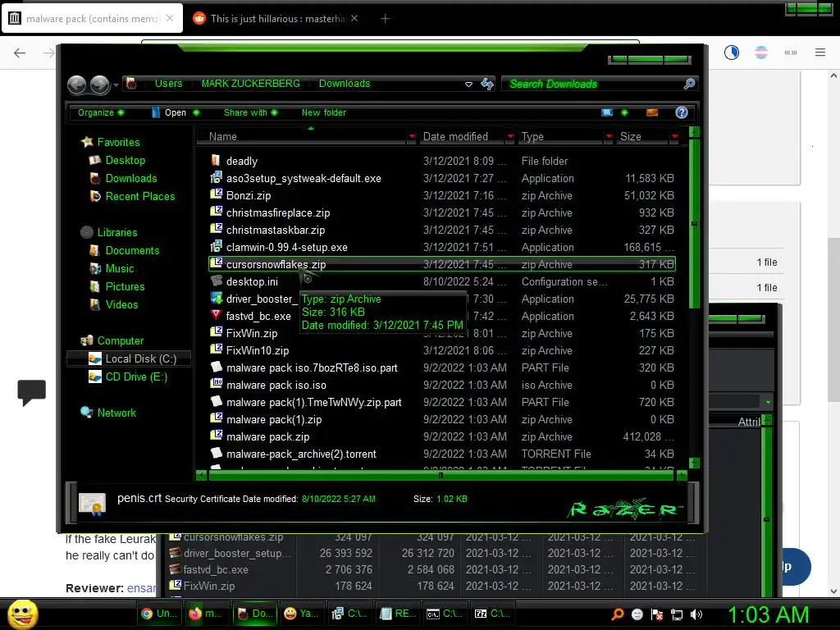The image size is (840, 630).
Task: Click the smiley start button
Action: coord(22,614)
